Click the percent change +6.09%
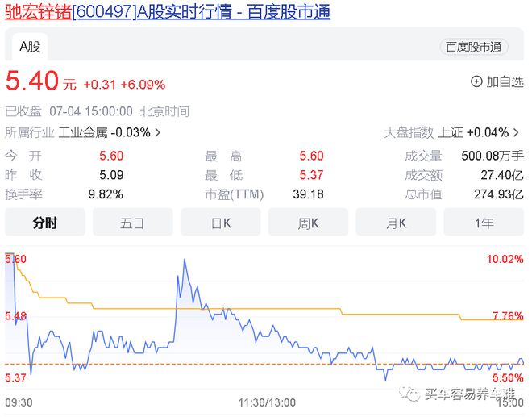This screenshot has height=417, width=532. pyautogui.click(x=143, y=84)
